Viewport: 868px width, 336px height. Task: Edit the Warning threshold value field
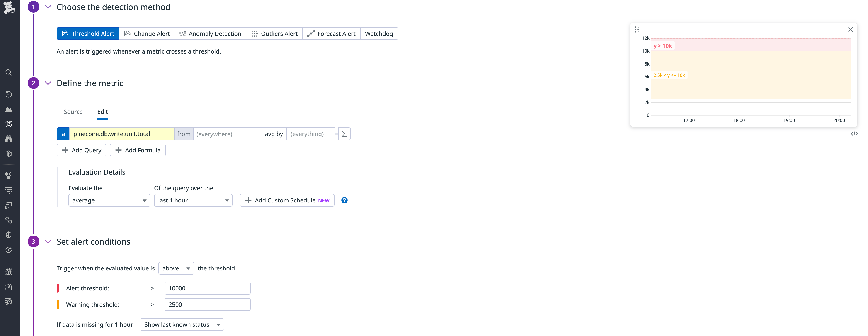tap(207, 304)
